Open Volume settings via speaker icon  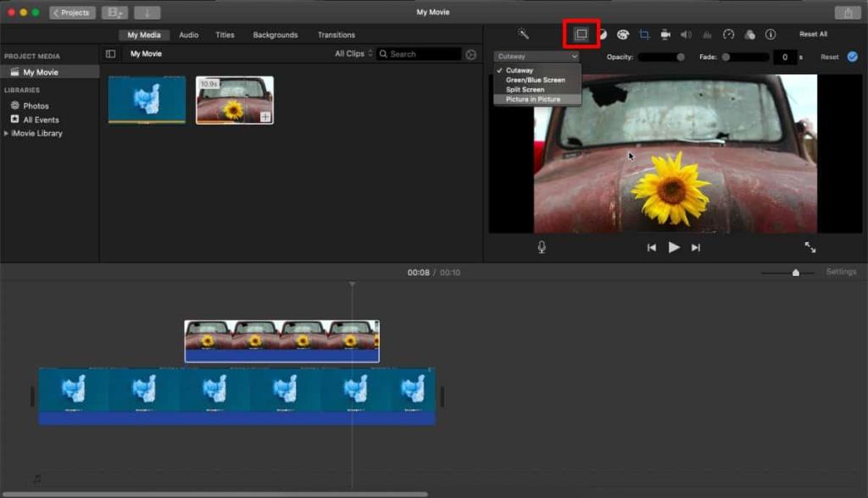[685, 34]
